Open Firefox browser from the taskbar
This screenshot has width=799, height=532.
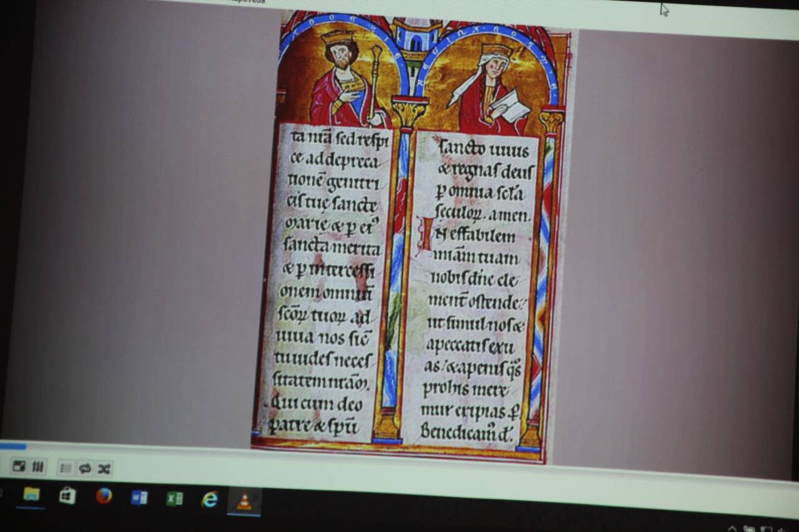click(x=104, y=496)
